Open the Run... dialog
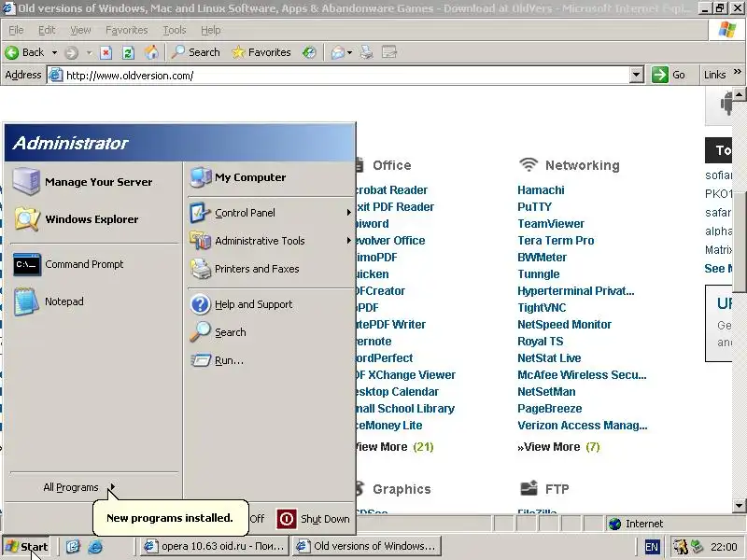This screenshot has height=560, width=747. pyautogui.click(x=270, y=360)
